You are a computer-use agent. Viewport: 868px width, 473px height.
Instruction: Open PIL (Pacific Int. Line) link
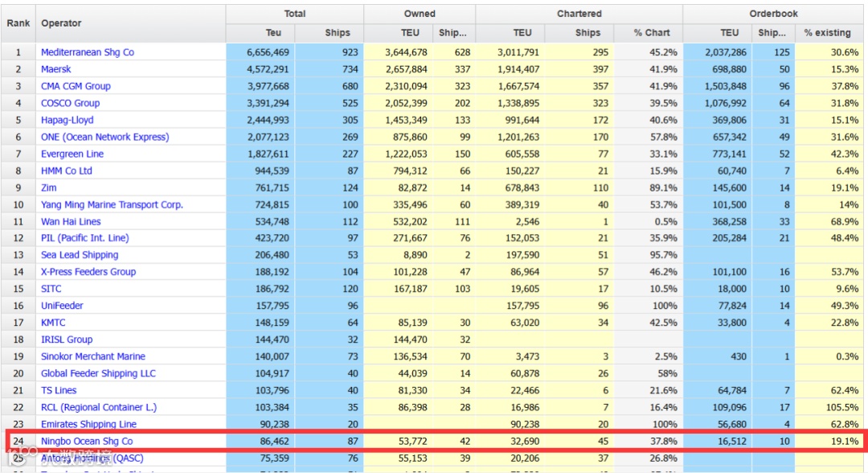(x=84, y=237)
